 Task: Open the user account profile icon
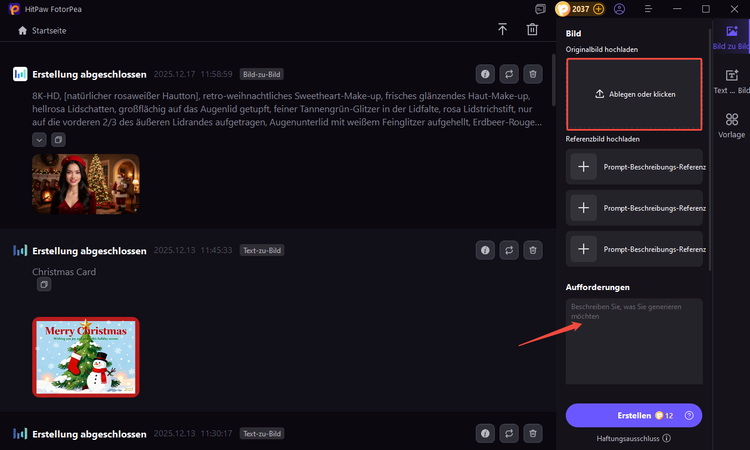(x=620, y=8)
